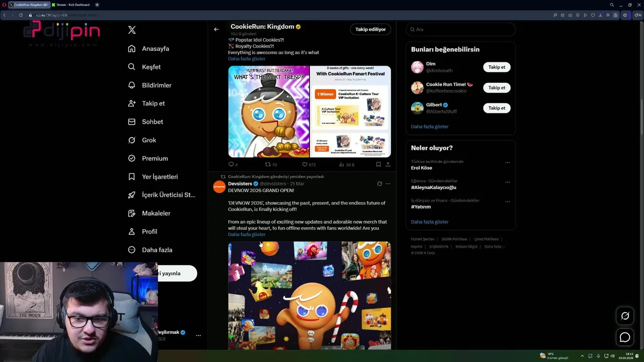This screenshot has height=362, width=644.
Task: Open Grok from sidebar
Action: (142, 140)
